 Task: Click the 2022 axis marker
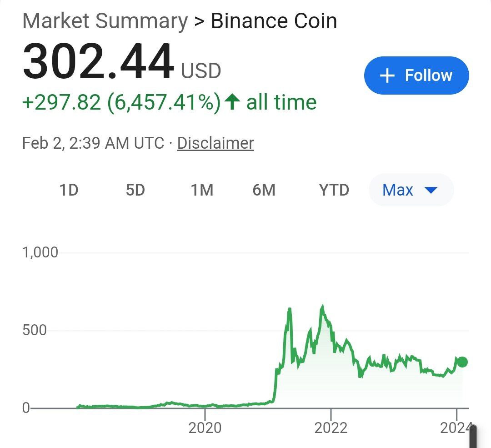point(331,428)
